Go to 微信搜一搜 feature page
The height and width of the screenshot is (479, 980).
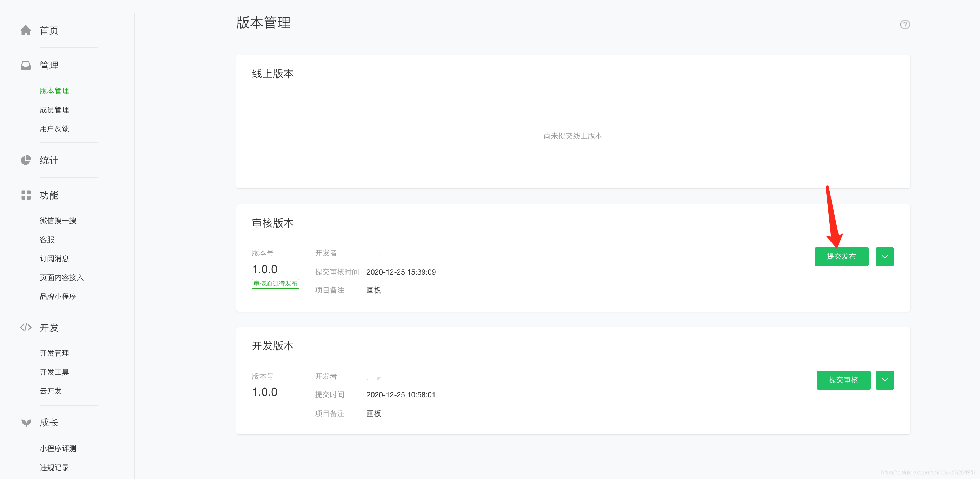coord(58,221)
